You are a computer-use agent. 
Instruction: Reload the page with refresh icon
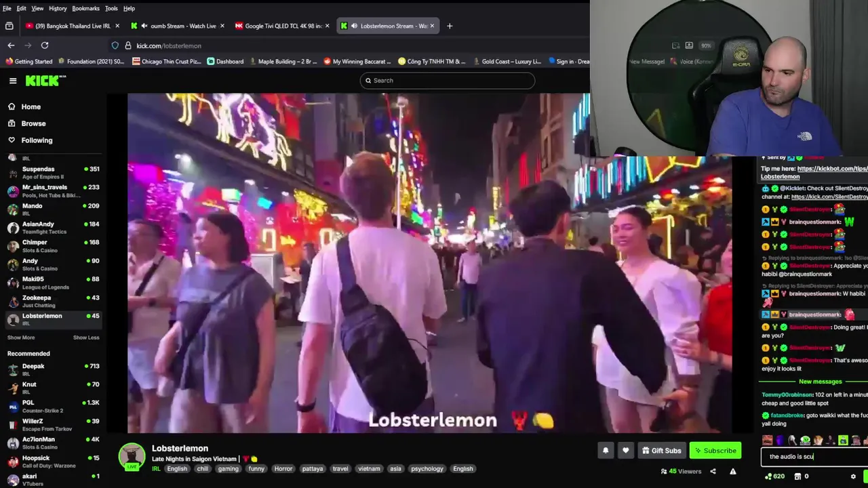pyautogui.click(x=45, y=45)
